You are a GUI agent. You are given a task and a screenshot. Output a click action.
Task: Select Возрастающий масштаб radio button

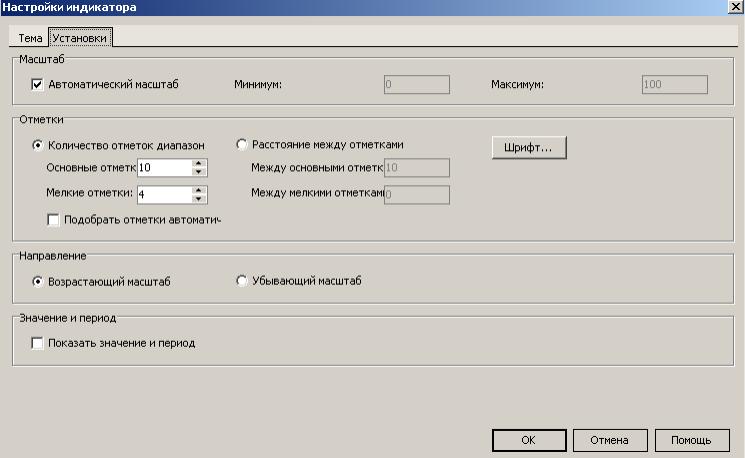click(x=38, y=281)
